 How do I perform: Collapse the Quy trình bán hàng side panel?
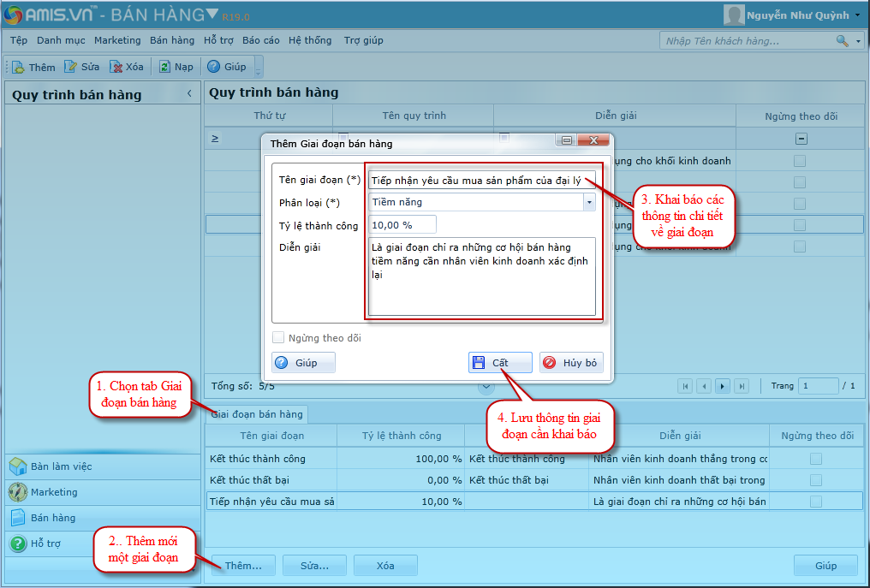click(189, 94)
